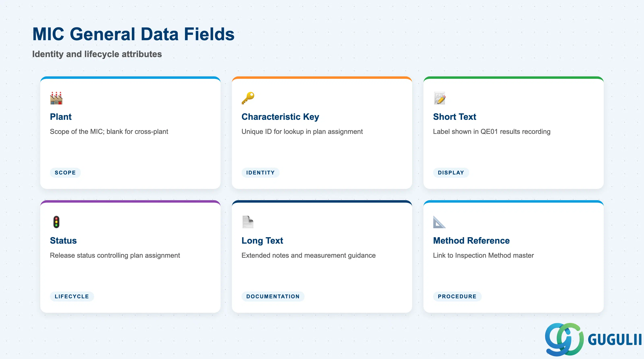
Task: Select the DOCUMENTATION tag
Action: pos(273,296)
